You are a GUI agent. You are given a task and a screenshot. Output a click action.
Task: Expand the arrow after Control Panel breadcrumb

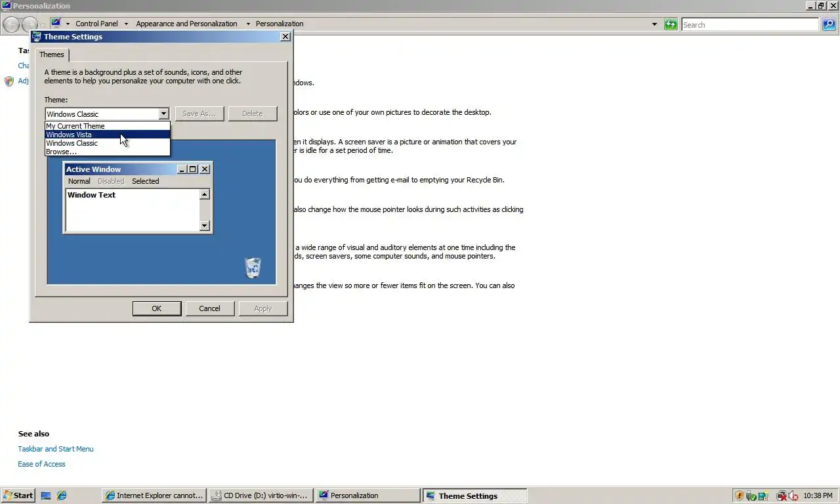point(126,24)
